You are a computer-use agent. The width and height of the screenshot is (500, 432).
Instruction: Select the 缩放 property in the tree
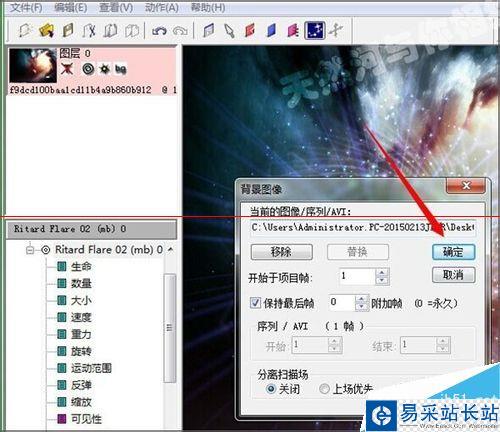pos(81,402)
